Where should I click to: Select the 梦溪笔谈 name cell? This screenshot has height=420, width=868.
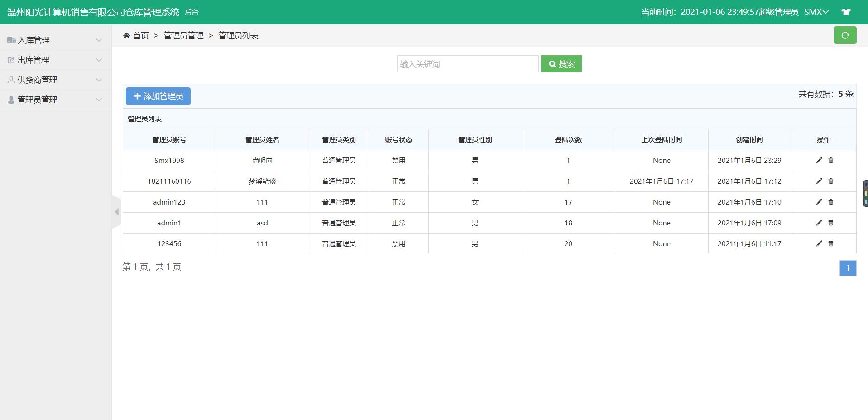click(x=262, y=181)
